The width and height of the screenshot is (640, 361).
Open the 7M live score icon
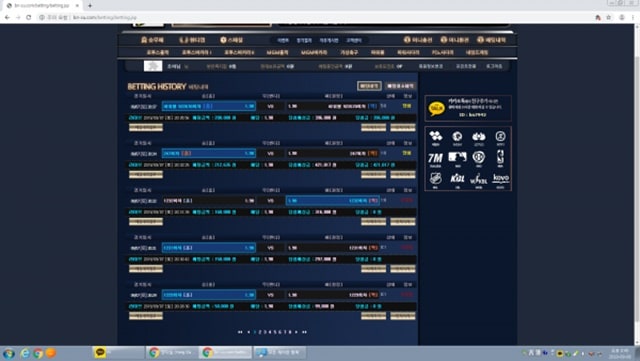[x=435, y=158]
